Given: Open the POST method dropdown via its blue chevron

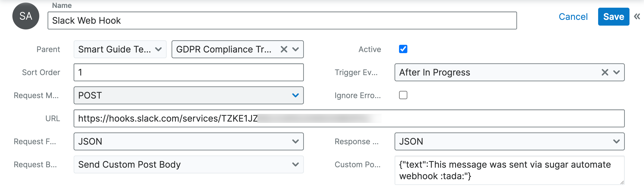Looking at the screenshot, I should (296, 95).
